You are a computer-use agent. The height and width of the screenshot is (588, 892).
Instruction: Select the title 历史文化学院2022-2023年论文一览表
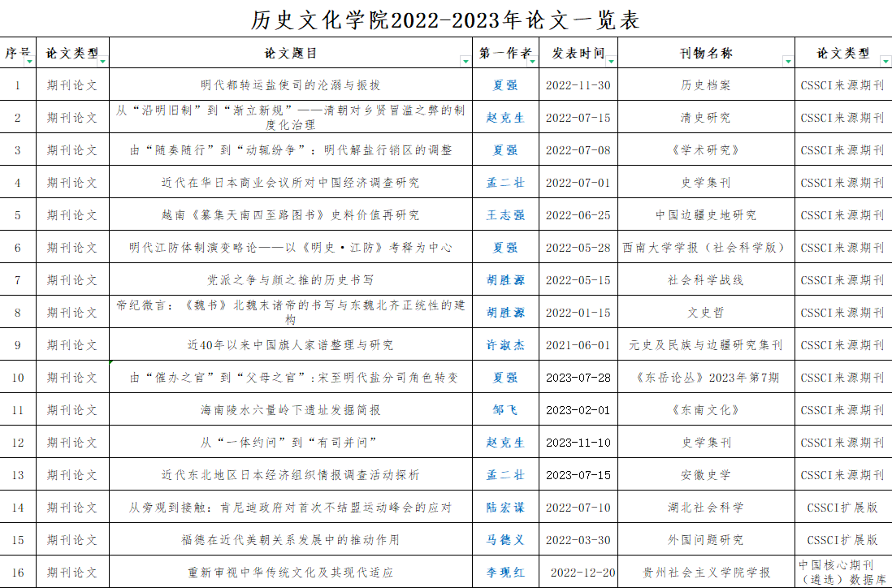[445, 19]
